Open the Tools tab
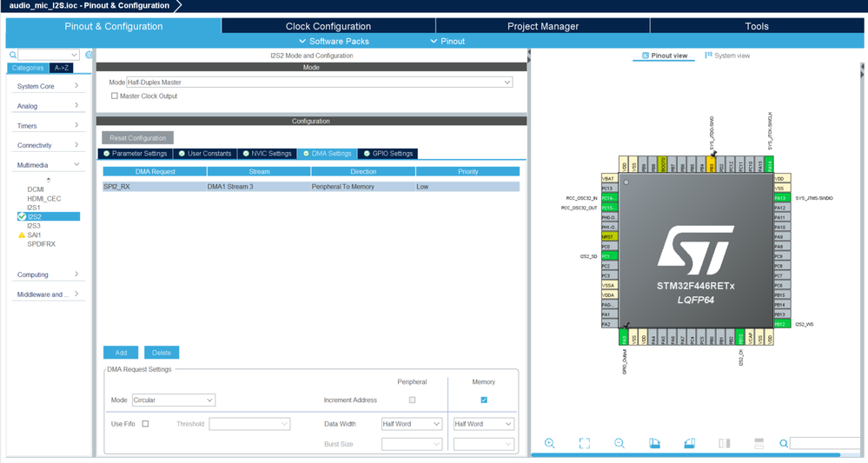This screenshot has height=463, width=868. tap(757, 26)
